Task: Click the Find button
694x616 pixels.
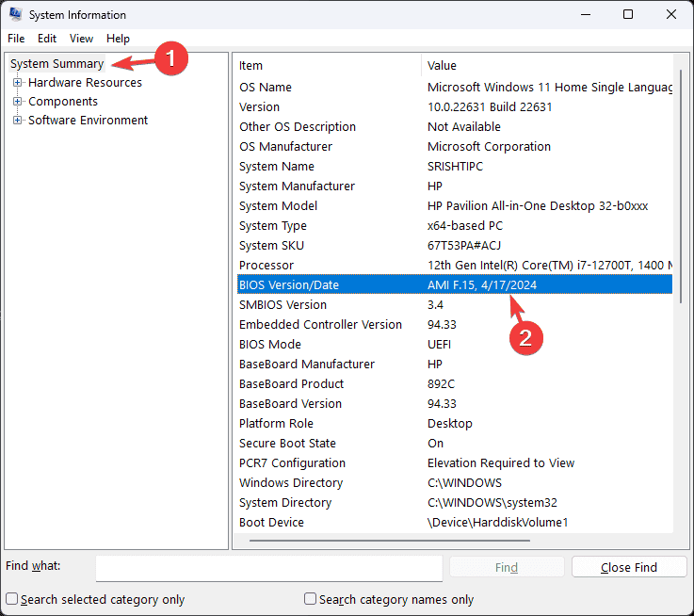Action: pyautogui.click(x=507, y=567)
